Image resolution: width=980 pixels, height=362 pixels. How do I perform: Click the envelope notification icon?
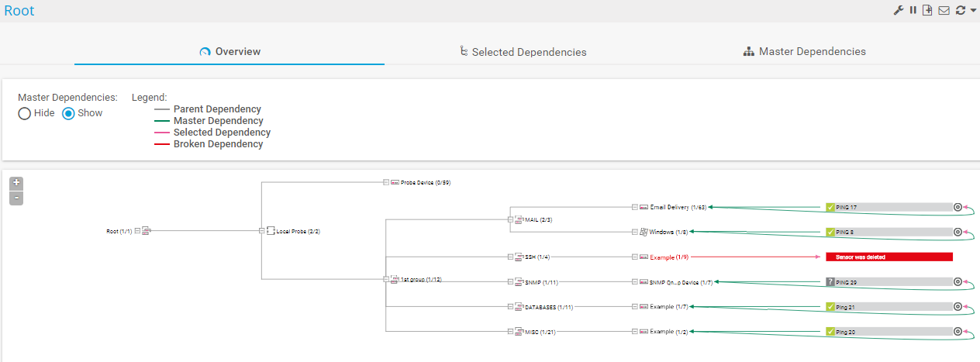tap(944, 11)
